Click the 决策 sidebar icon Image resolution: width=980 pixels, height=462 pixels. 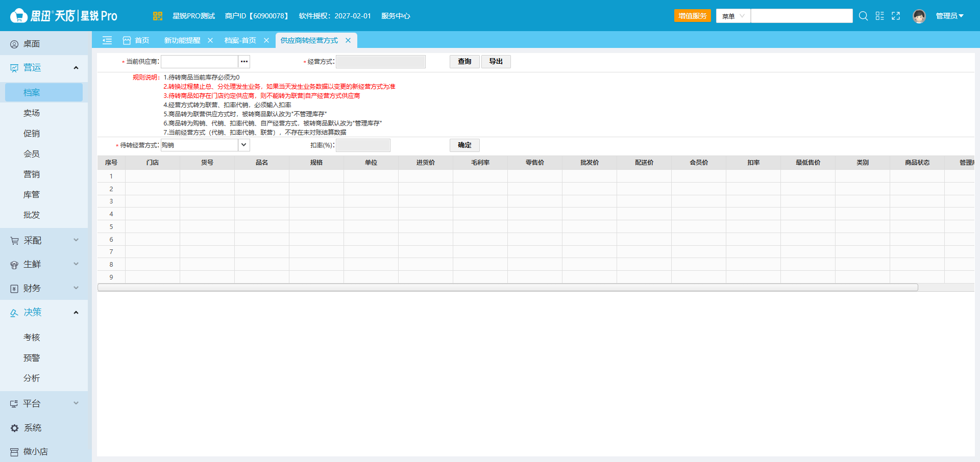14,313
